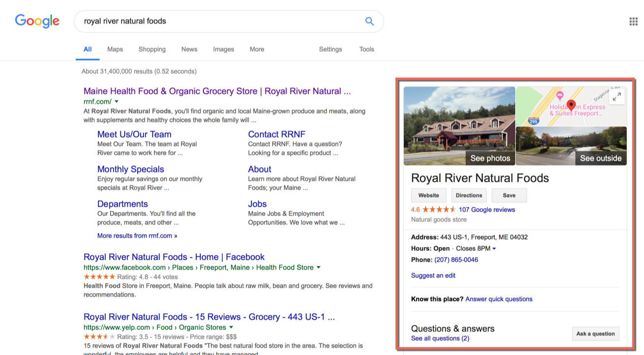Click the magnifying glass search icon
This screenshot has width=644, height=355.
point(369,21)
